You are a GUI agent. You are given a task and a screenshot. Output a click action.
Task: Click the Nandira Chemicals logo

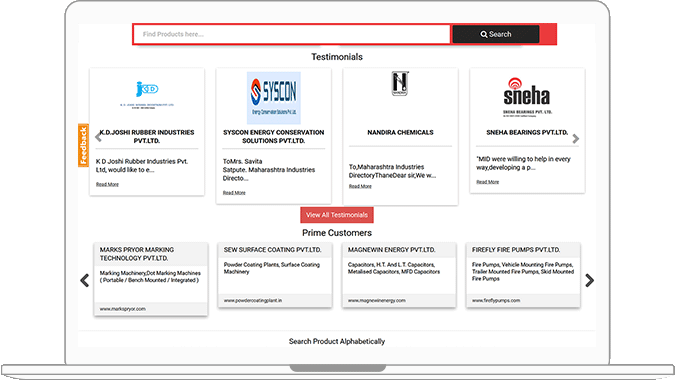400,83
